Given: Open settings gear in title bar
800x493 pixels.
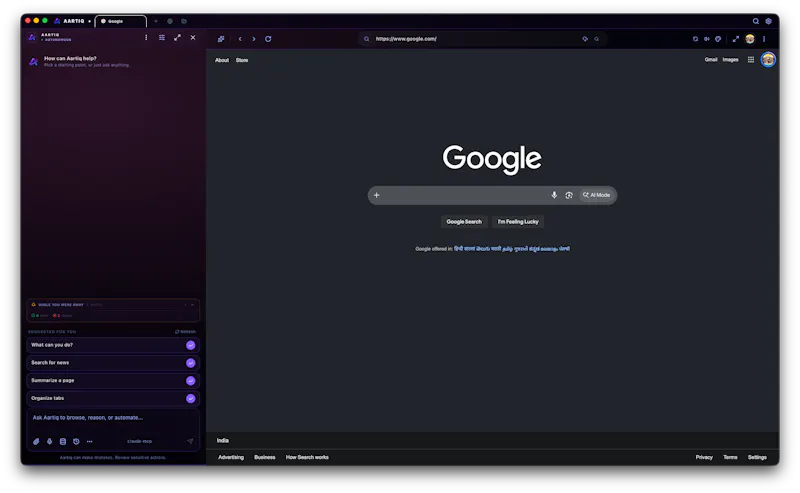Looking at the screenshot, I should click(x=768, y=21).
